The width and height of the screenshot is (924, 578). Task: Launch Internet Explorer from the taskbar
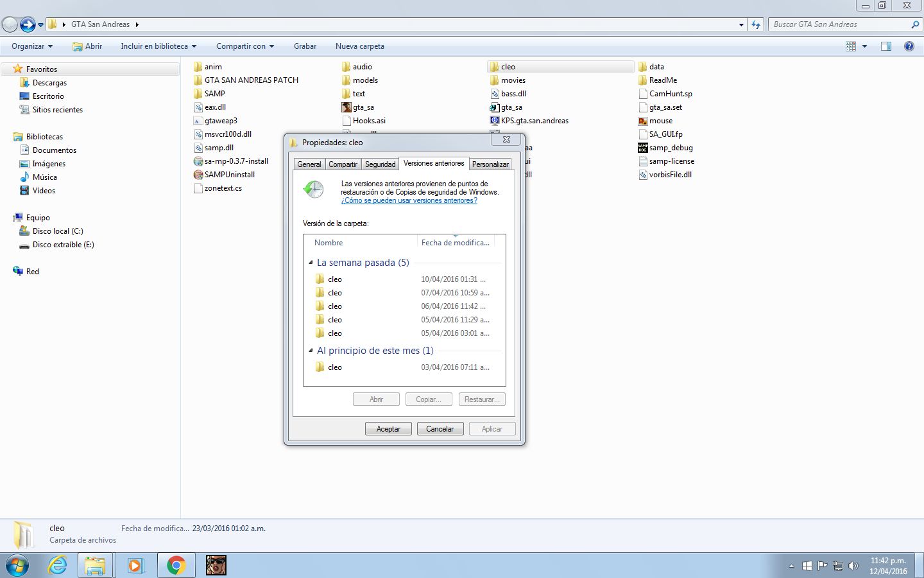[58, 566]
